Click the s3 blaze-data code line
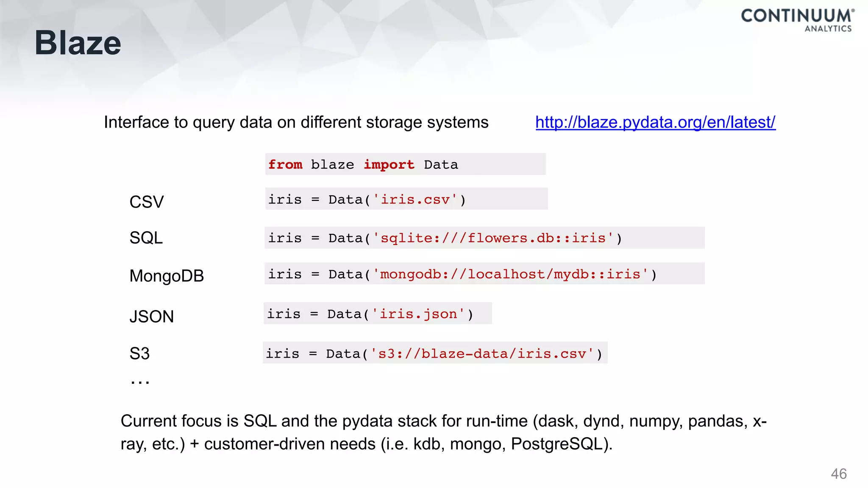Image resolution: width=868 pixels, height=488 pixels. pos(434,353)
